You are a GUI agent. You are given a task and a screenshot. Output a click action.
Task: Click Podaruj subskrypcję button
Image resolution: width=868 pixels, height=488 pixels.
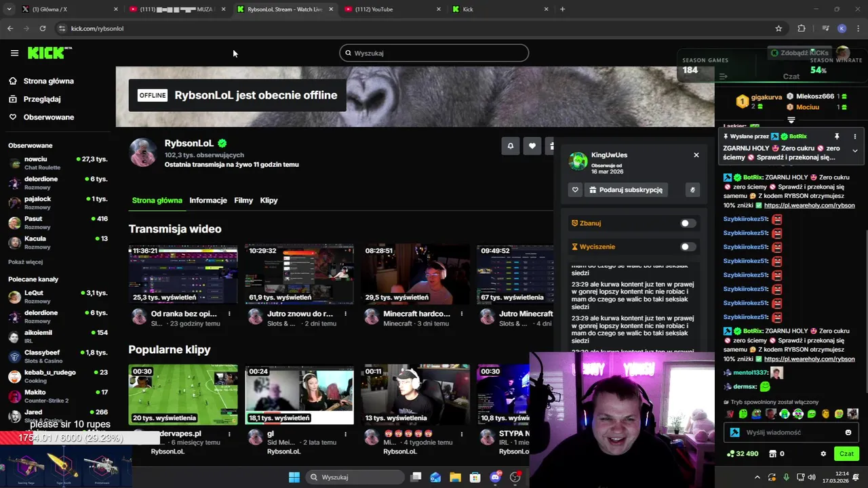(626, 190)
